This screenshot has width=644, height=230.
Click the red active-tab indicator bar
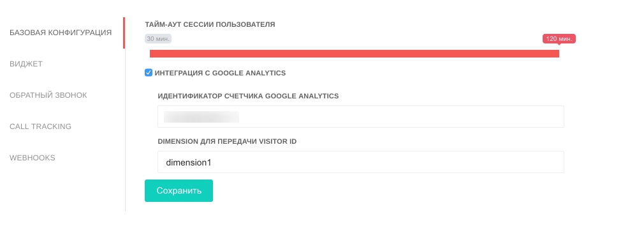124,33
